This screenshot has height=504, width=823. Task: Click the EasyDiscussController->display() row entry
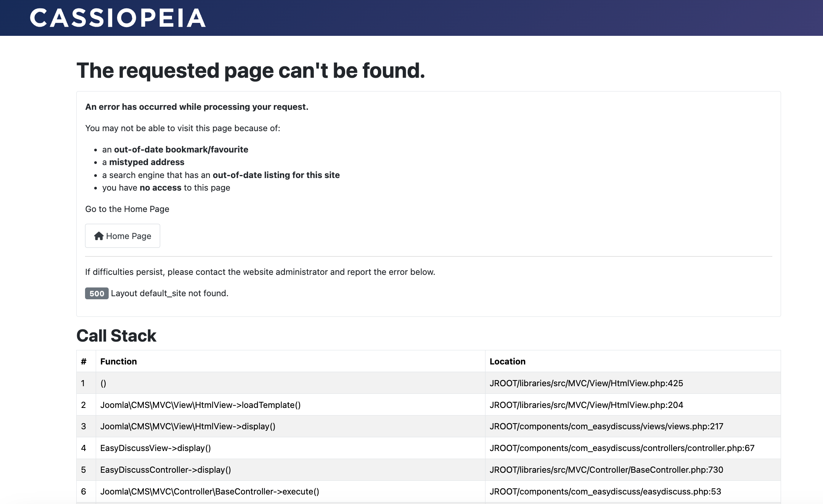(166, 470)
